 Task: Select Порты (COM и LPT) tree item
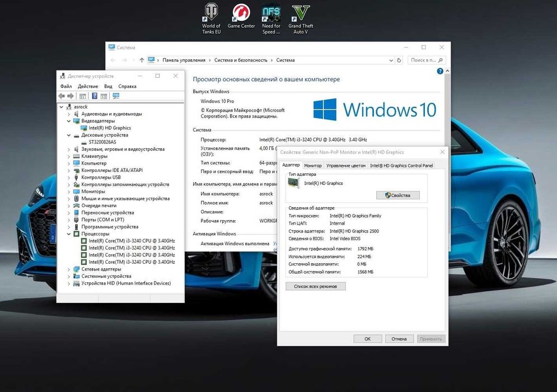pyautogui.click(x=102, y=220)
